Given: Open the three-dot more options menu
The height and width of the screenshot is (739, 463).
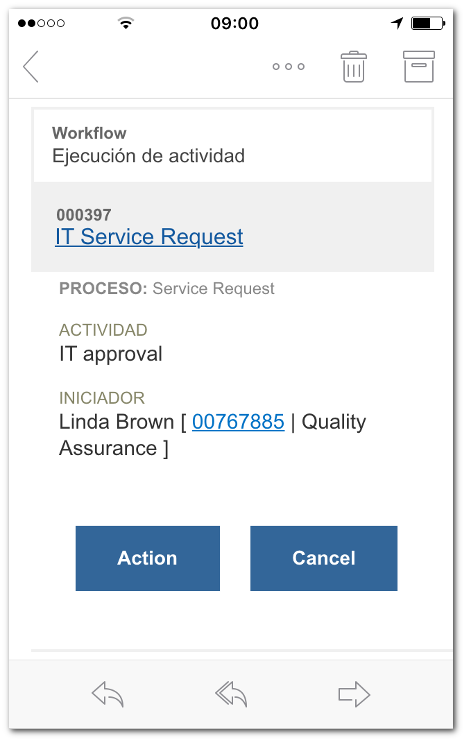Looking at the screenshot, I should (x=289, y=66).
